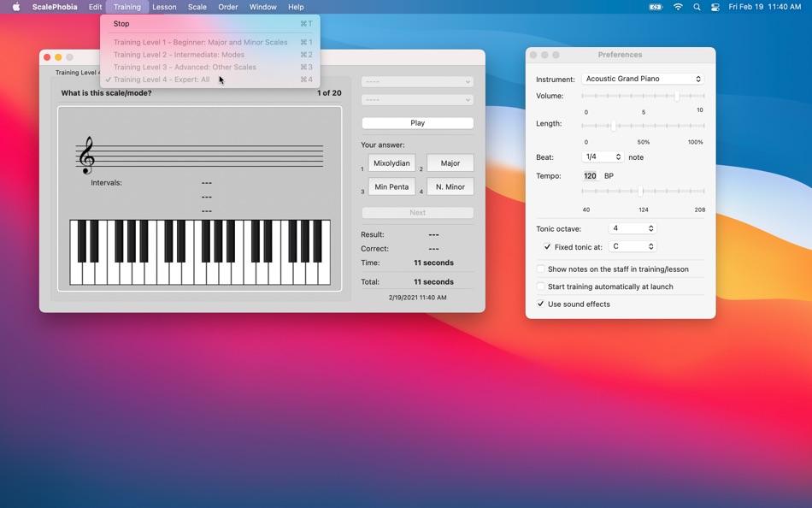Open the Beat 1/4 note dropdown
Screen dimensions: 812x508
[603, 157]
